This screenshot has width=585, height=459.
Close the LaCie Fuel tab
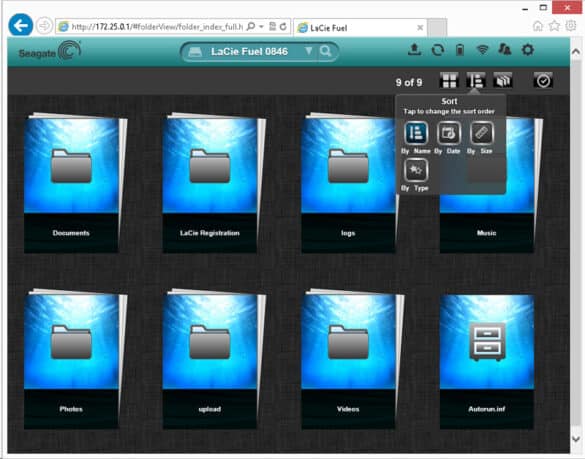click(x=420, y=28)
